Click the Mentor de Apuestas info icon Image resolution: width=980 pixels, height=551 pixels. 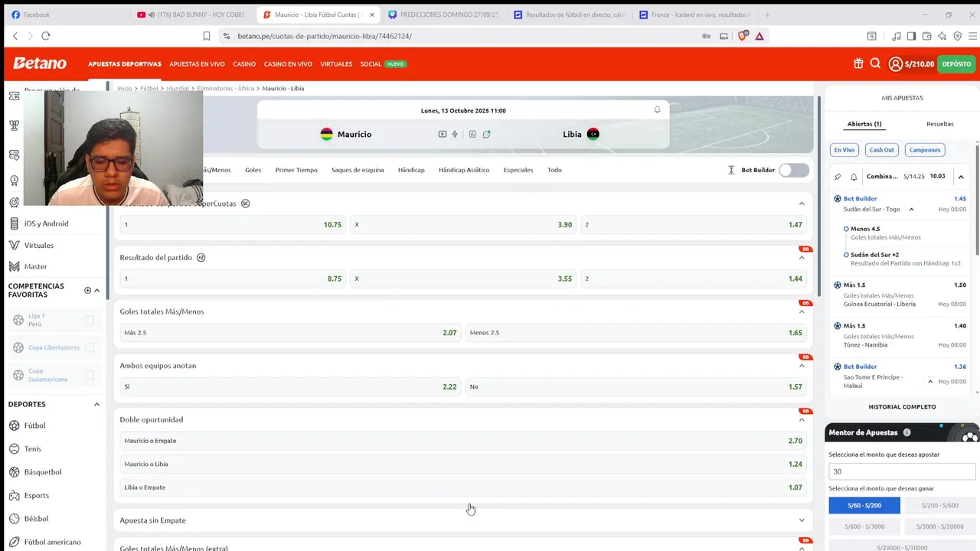click(906, 432)
